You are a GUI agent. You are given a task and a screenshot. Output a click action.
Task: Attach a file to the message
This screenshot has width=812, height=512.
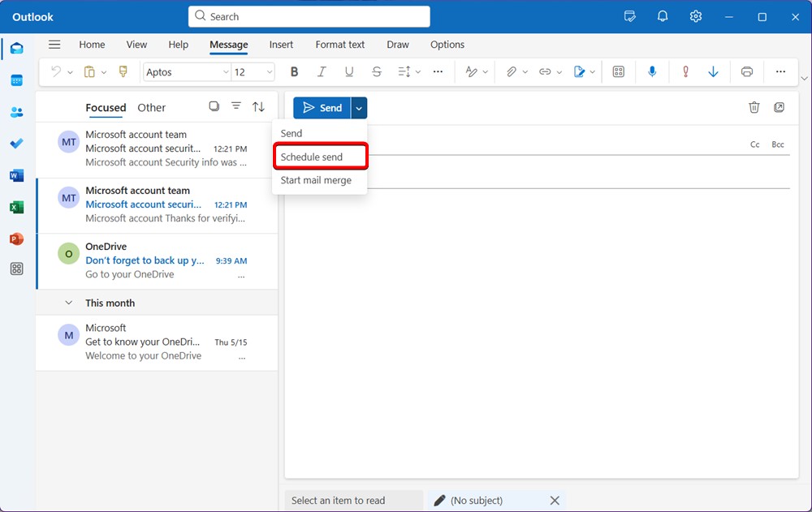512,71
